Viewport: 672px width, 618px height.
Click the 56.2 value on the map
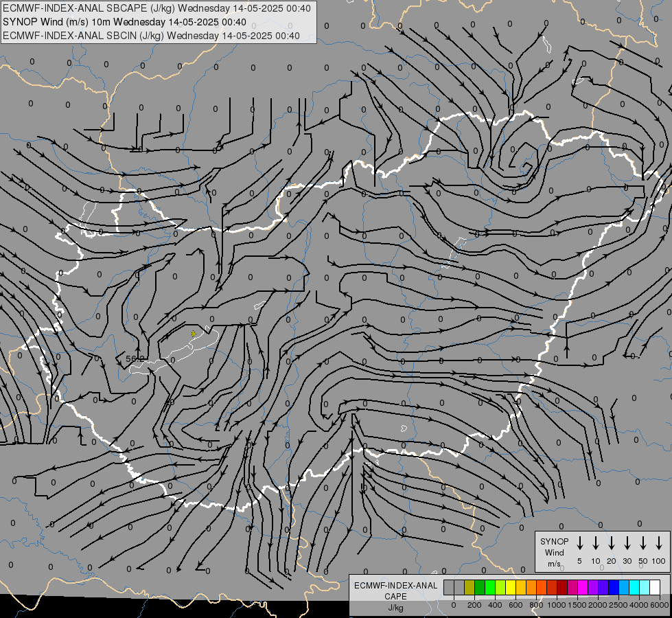pyautogui.click(x=135, y=358)
